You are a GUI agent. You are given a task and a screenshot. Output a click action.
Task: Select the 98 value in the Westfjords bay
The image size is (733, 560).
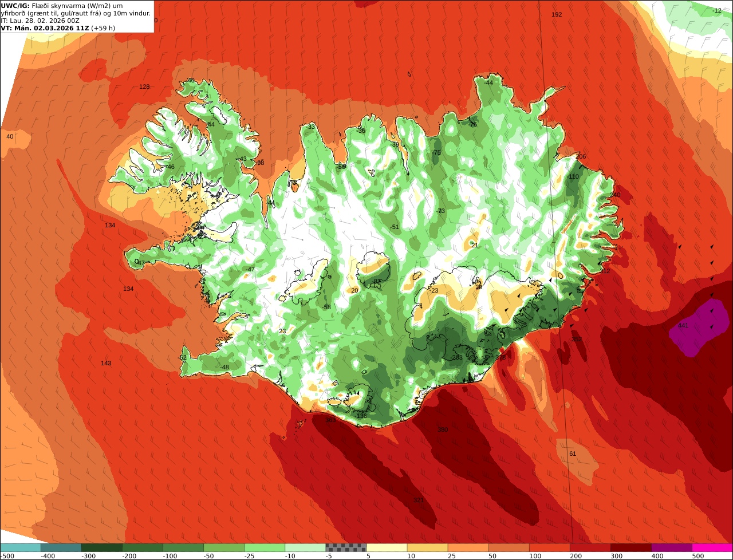coord(261,163)
